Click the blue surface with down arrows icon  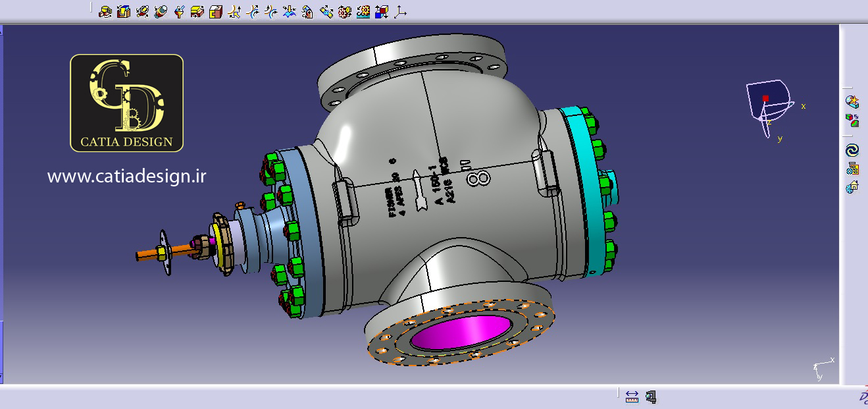[x=289, y=11]
